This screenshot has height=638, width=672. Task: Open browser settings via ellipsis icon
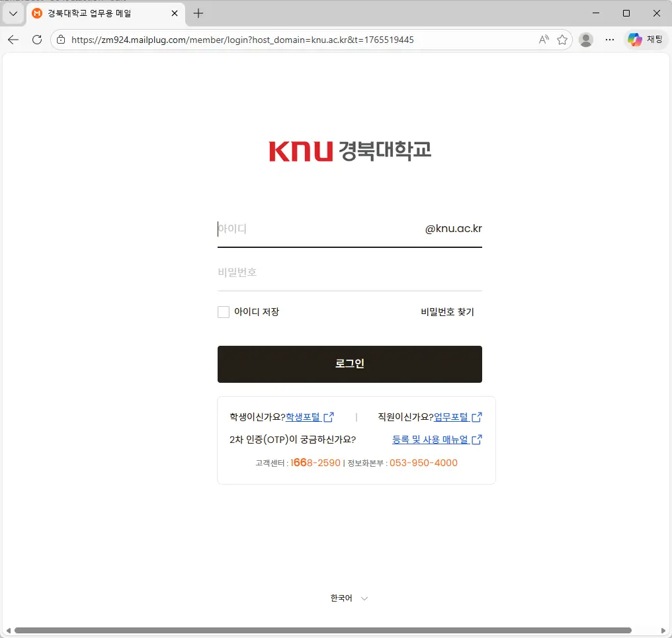[x=610, y=40]
